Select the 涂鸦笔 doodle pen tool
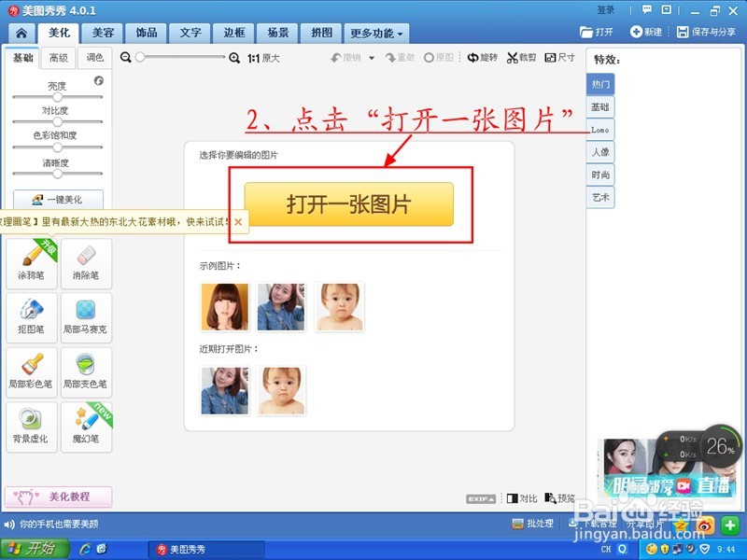 (x=31, y=264)
